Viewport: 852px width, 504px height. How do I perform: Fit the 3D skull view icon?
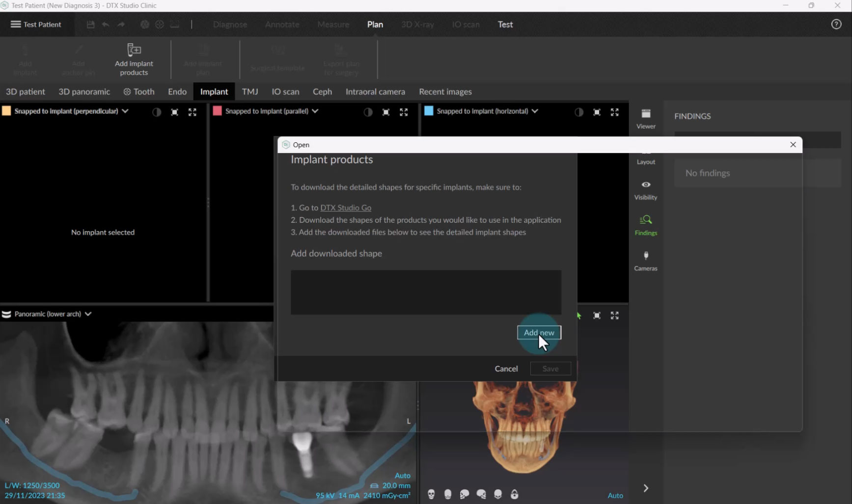pyautogui.click(x=597, y=316)
